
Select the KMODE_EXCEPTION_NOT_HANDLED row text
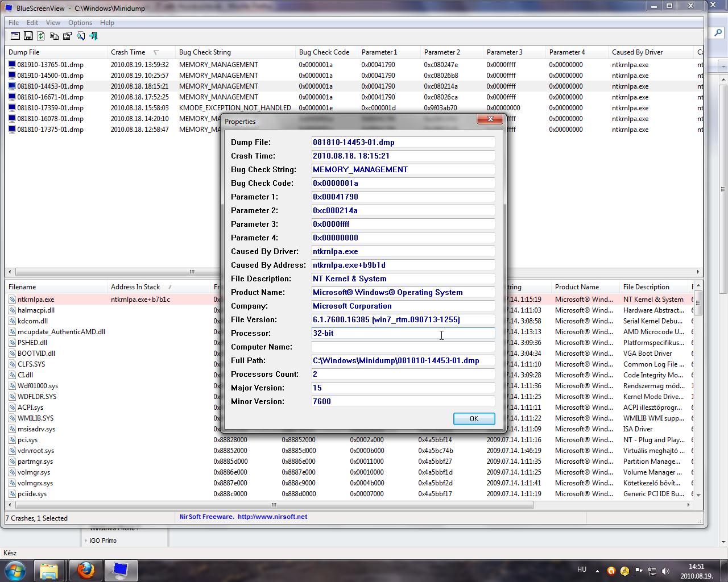point(235,108)
